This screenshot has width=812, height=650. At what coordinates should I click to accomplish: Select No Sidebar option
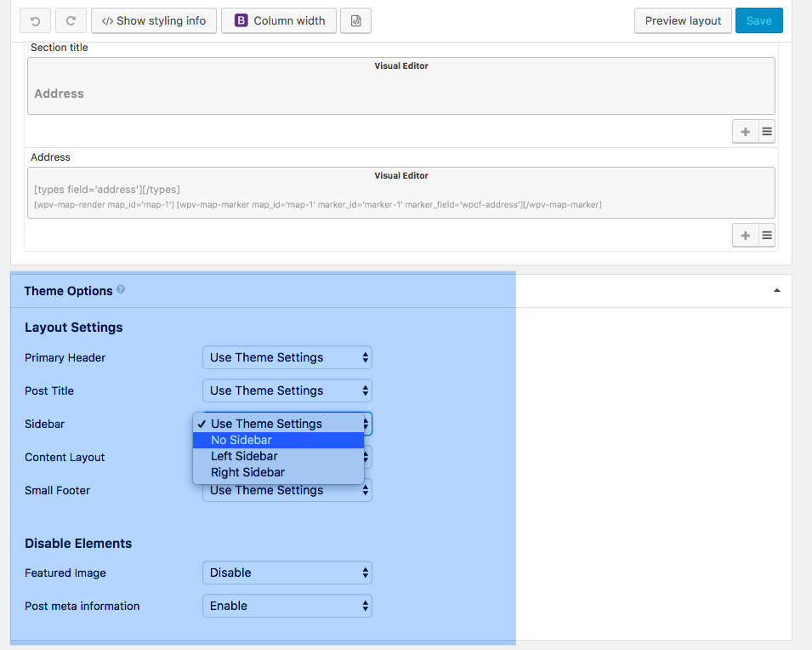click(279, 440)
